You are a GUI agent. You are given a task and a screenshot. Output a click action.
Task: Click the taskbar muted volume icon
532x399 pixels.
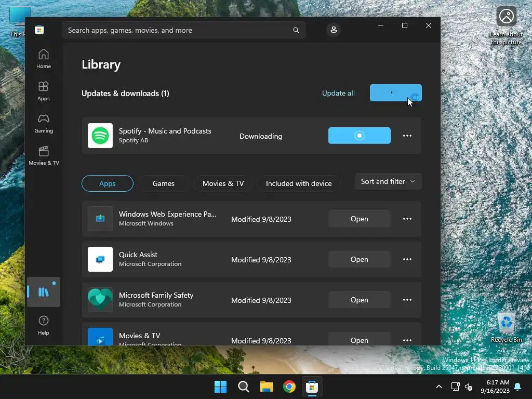469,387
